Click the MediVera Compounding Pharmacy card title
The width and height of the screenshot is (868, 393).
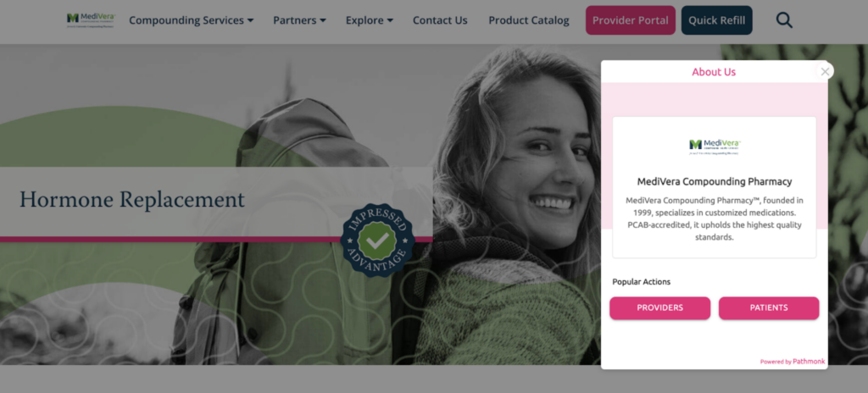click(x=714, y=181)
